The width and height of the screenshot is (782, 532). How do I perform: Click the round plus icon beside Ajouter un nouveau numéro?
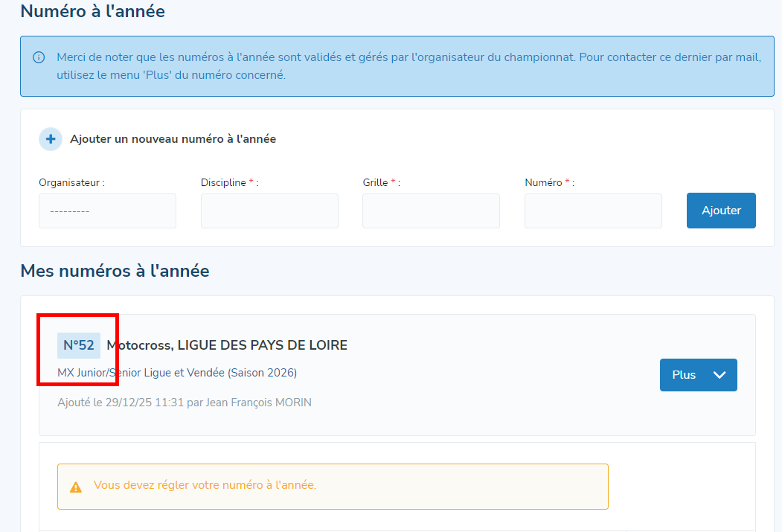[x=51, y=139]
